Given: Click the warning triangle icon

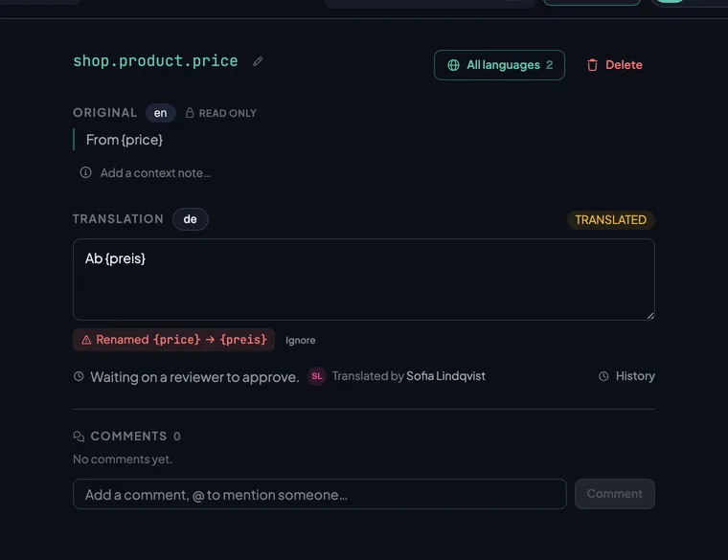Looking at the screenshot, I should (x=86, y=340).
